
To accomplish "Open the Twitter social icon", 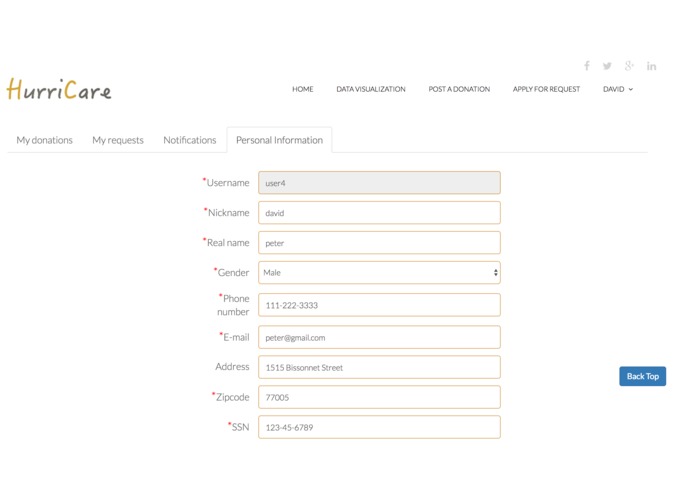I will [607, 66].
